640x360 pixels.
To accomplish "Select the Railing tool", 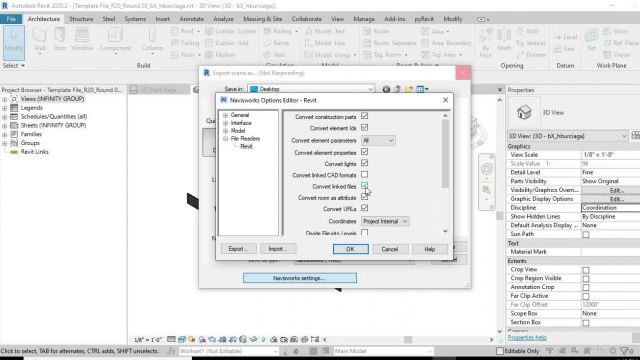I will click(281, 31).
